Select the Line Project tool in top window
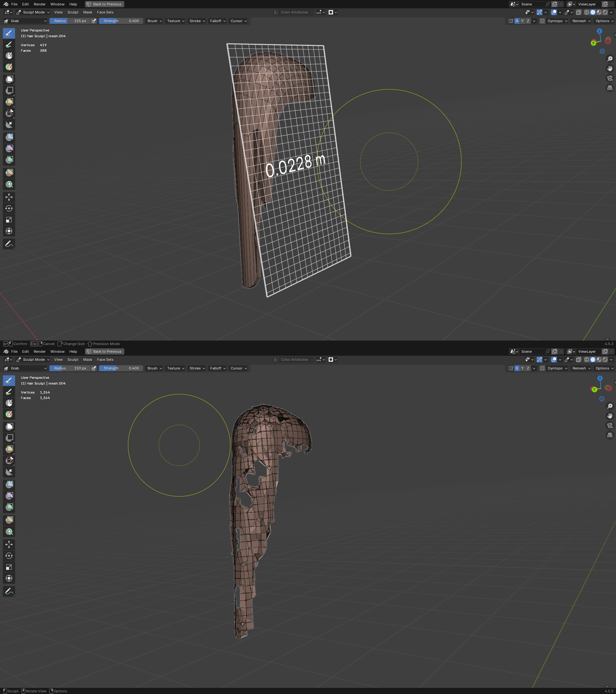 pyautogui.click(x=9, y=124)
